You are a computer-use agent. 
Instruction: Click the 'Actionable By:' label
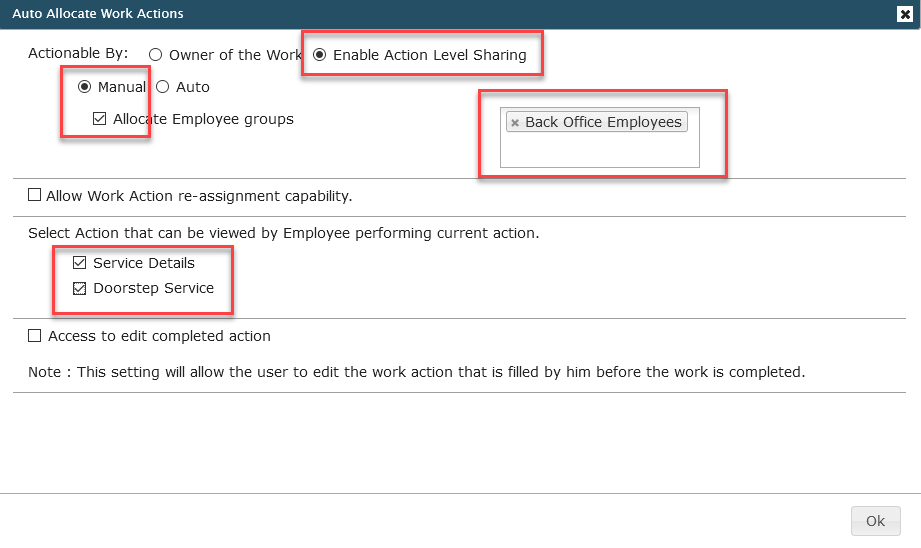click(78, 52)
